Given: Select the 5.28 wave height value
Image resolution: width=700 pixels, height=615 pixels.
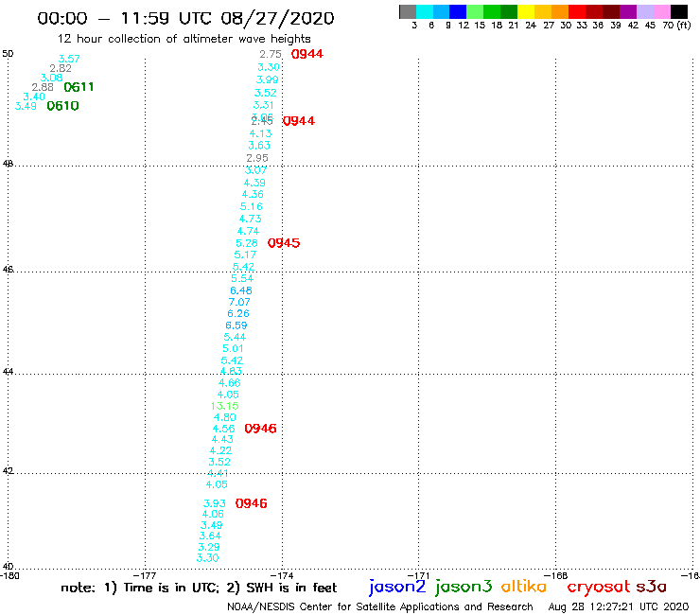Looking at the screenshot, I should click(247, 243).
